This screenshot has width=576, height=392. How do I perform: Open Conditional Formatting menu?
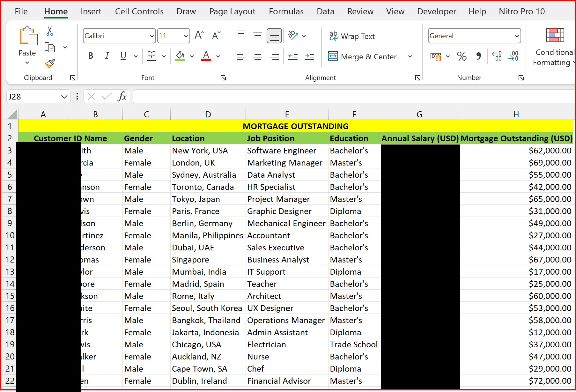click(554, 47)
